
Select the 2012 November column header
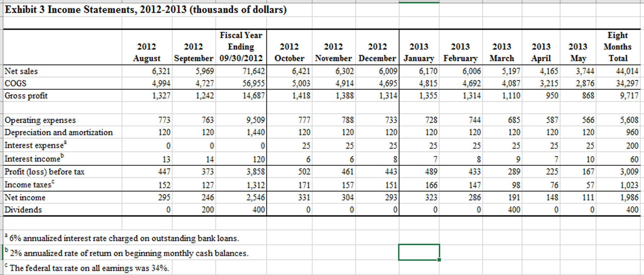pyautogui.click(x=333, y=53)
